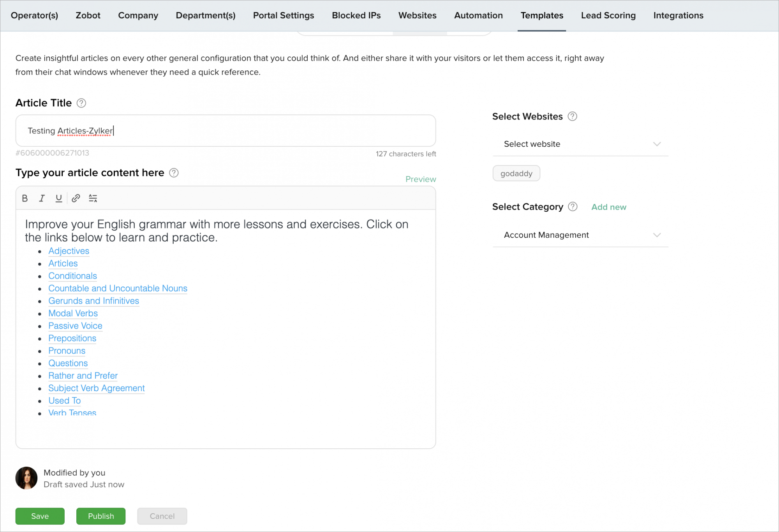Toggle bold formatting in editor toolbar

click(x=25, y=198)
